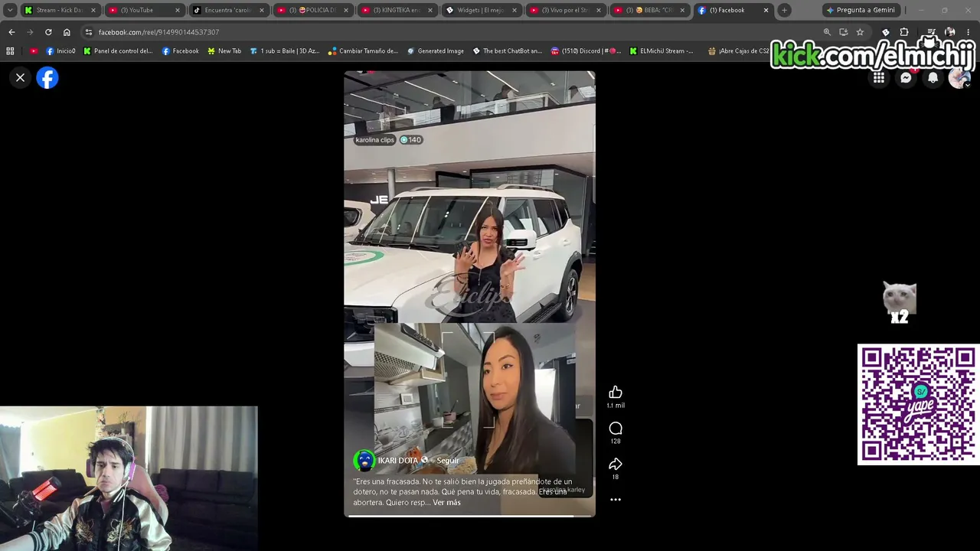Open the Facebook bookmark
The image size is (980, 551).
click(181, 51)
